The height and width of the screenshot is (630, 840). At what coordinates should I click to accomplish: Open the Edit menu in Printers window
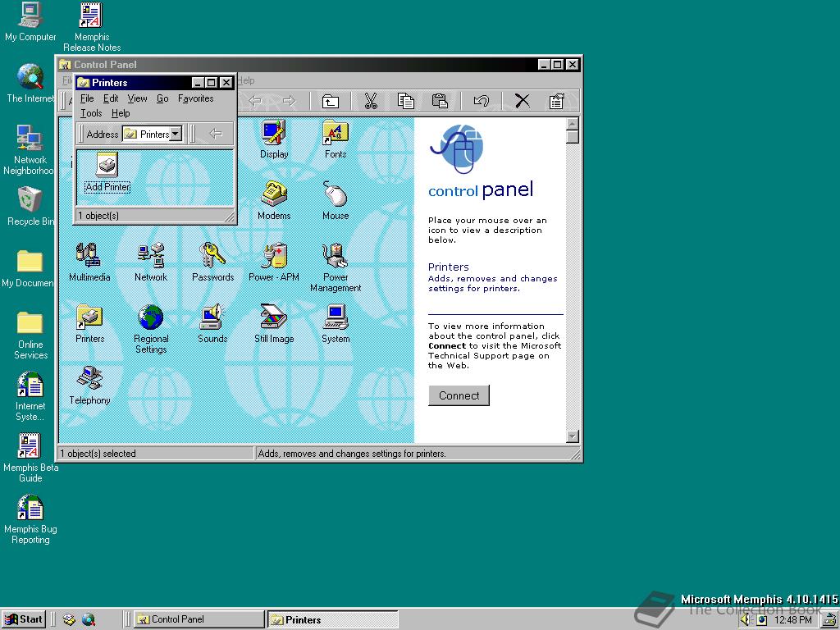click(111, 98)
